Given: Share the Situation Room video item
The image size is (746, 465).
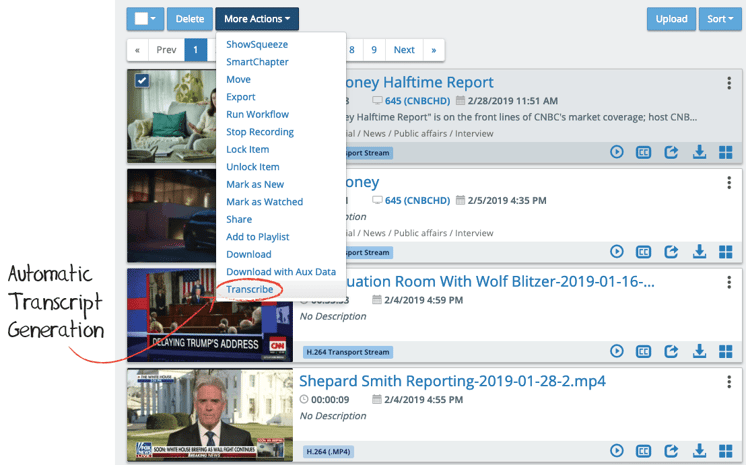Looking at the screenshot, I should pyautogui.click(x=672, y=351).
